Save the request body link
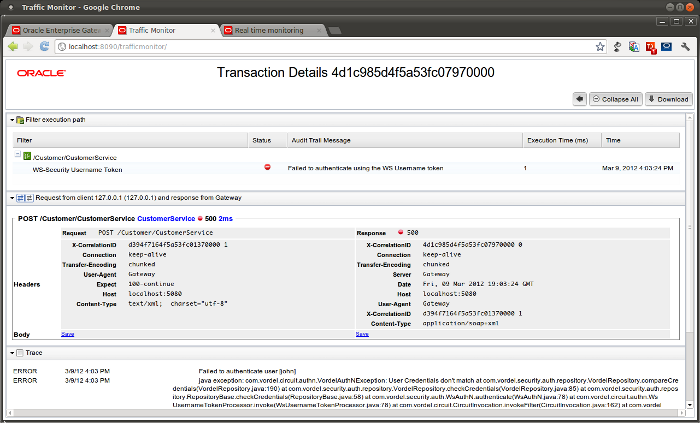The image size is (700, 423). (x=67, y=334)
